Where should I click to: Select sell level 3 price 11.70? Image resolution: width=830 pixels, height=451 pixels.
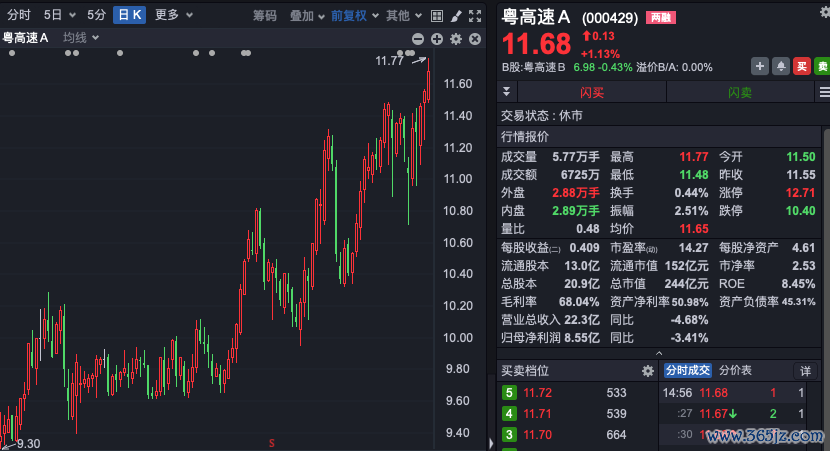coord(537,435)
